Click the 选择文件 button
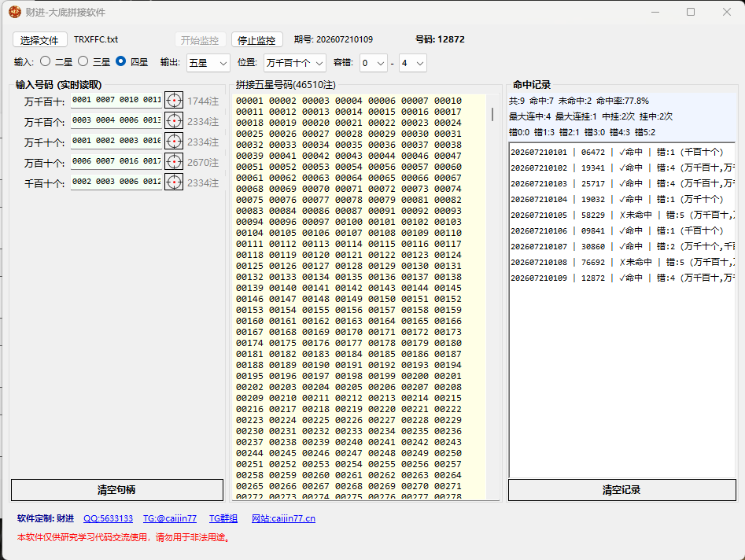This screenshot has width=745, height=560. (x=39, y=40)
